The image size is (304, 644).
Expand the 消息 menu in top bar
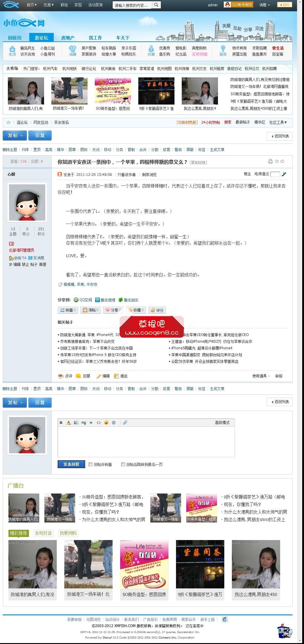(264, 5)
